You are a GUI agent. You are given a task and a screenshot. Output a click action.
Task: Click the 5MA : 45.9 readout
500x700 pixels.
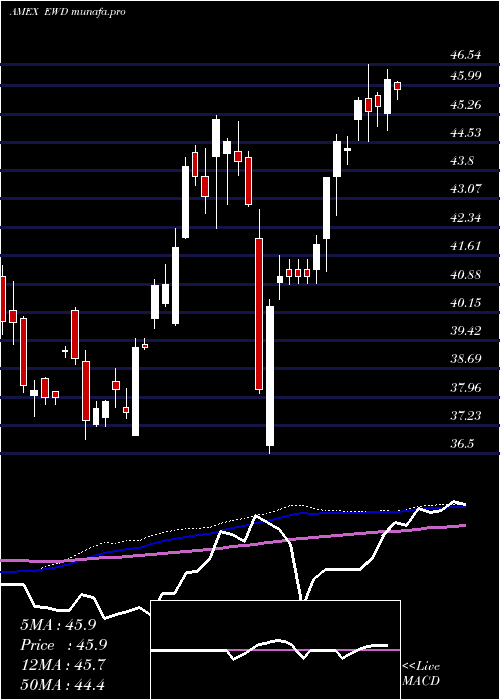(x=58, y=625)
